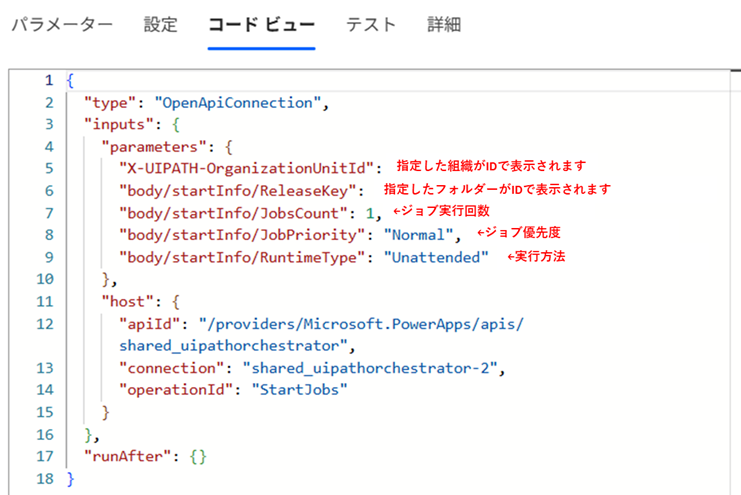Viewport: 741px width, 495px height.
Task: Click the "body/startInfo/ReleaseKey" key
Action: (234, 190)
